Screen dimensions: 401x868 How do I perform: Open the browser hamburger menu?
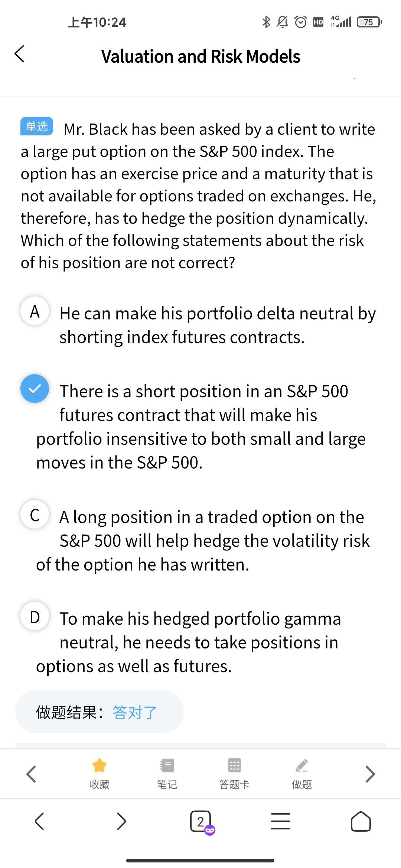click(281, 821)
